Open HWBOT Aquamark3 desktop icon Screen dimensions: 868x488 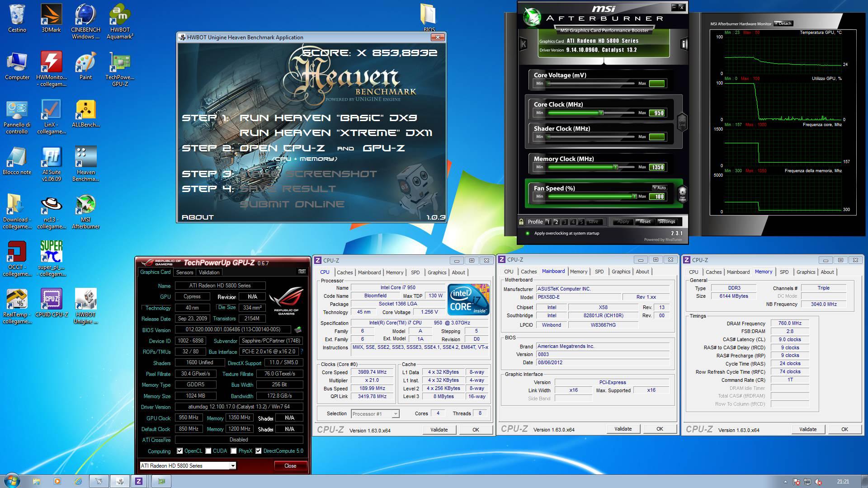[120, 21]
